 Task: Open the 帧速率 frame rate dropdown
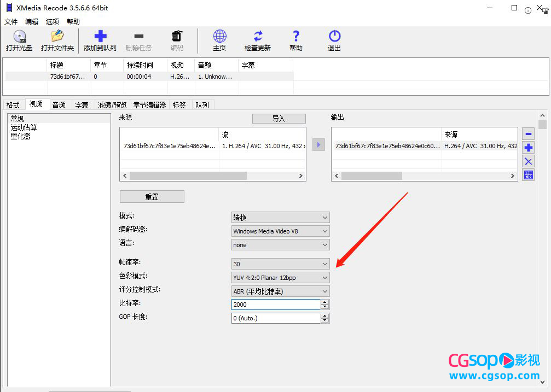click(x=281, y=264)
